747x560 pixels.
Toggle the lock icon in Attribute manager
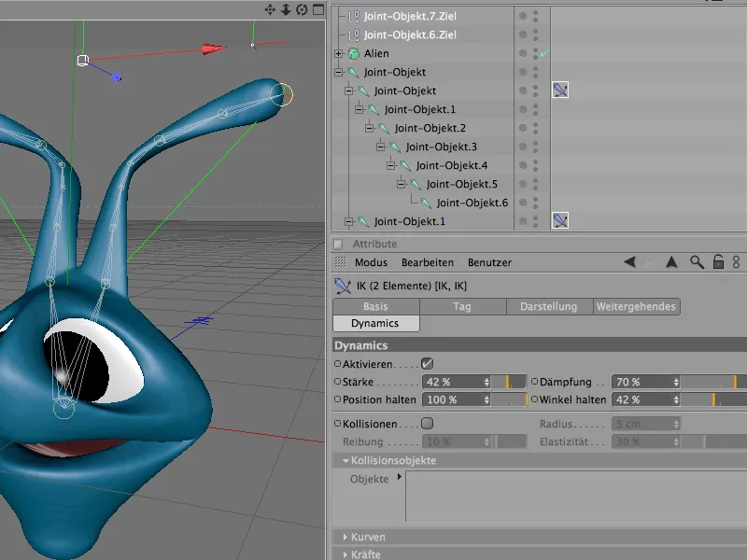[718, 262]
